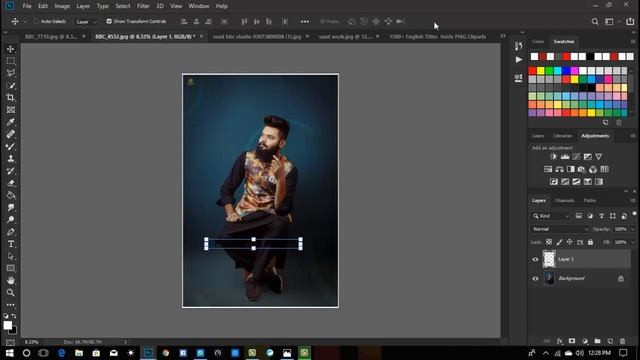Add a Levels adjustment
Image resolution: width=640 pixels, height=360 pixels.
(x=565, y=157)
